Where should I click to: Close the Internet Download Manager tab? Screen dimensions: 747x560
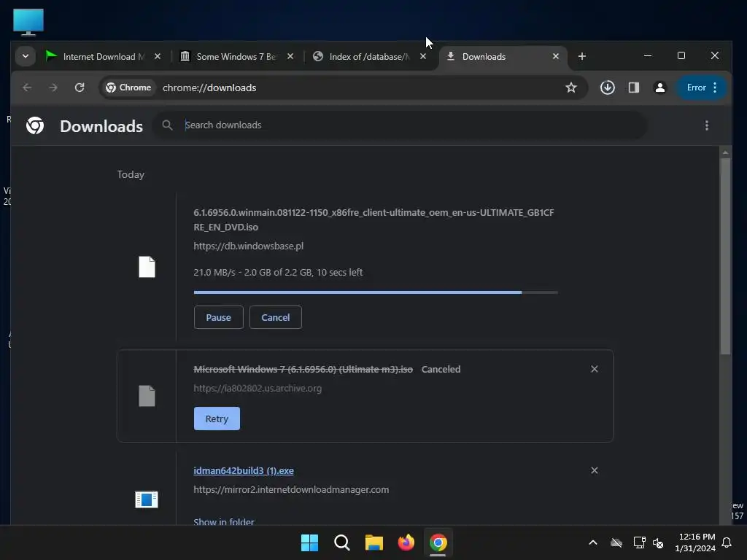pyautogui.click(x=158, y=57)
